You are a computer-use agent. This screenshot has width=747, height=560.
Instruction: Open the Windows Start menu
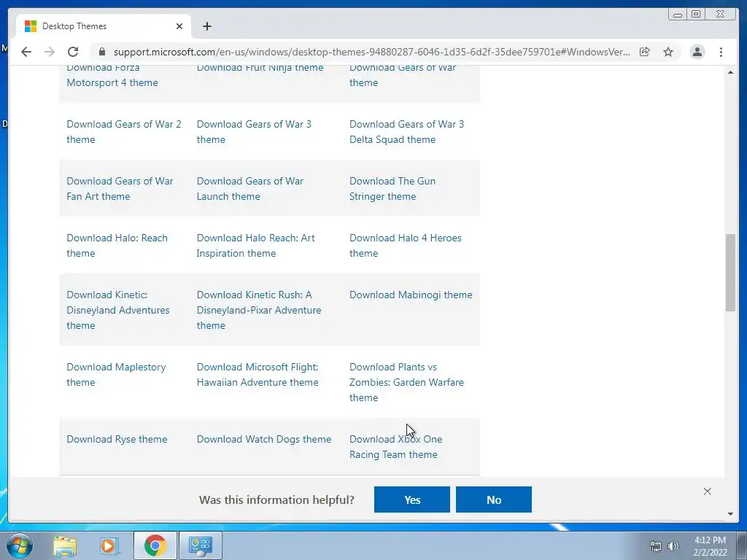(x=20, y=545)
